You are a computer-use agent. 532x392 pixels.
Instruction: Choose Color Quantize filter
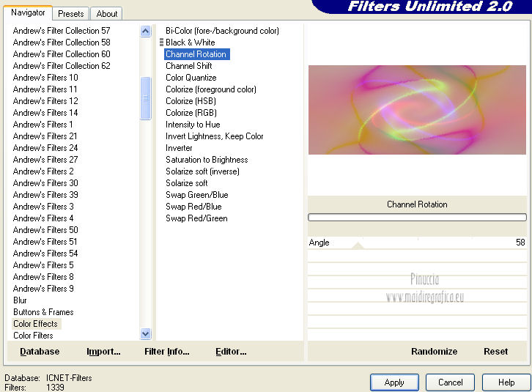tap(191, 78)
